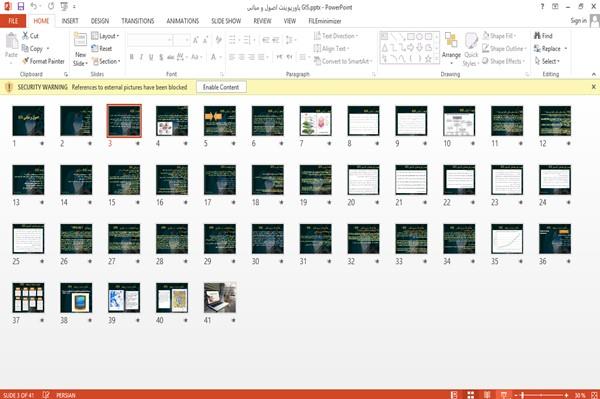Click Format Painter
The image size is (600, 399).
click(43, 61)
